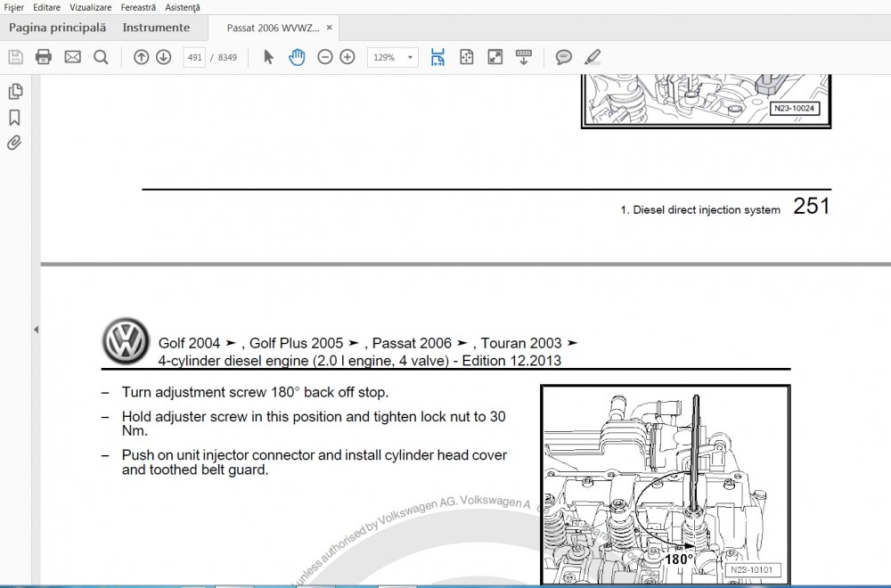891x588 pixels.
Task: Go to next page arrow
Action: 164,57
